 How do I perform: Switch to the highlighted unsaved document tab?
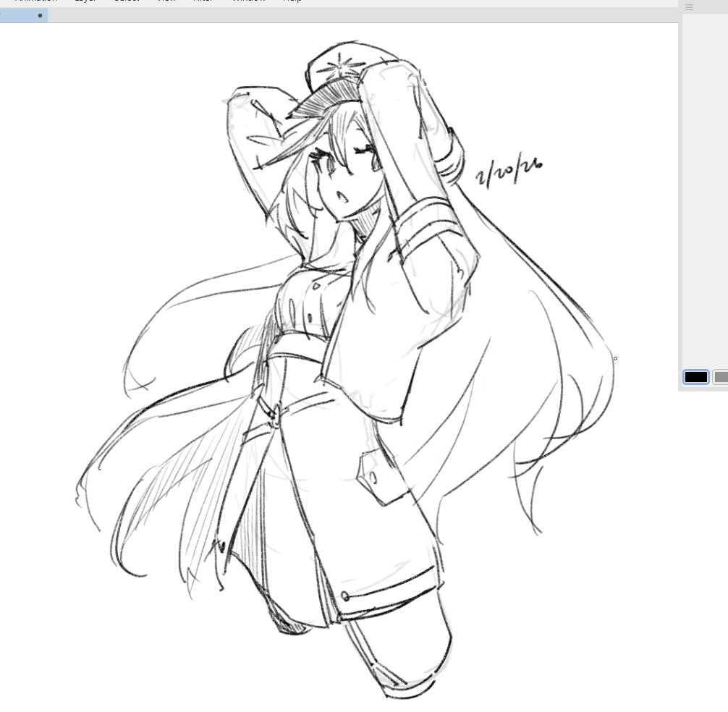[x=23, y=15]
